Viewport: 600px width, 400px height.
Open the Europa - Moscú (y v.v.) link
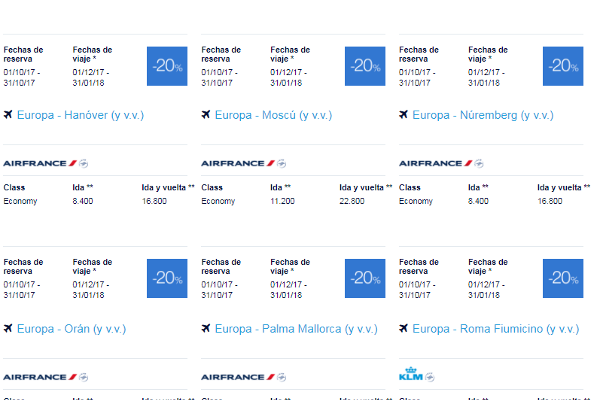coord(273,115)
